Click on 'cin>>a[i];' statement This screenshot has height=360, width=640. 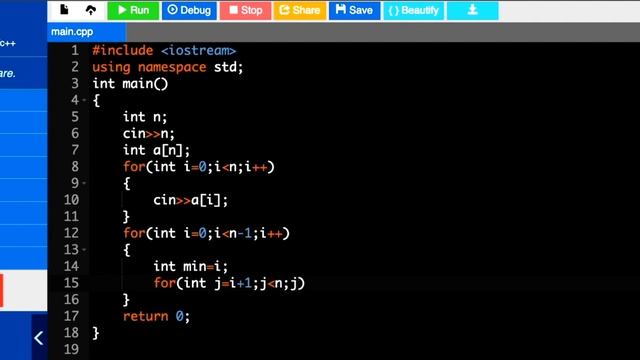click(x=190, y=200)
